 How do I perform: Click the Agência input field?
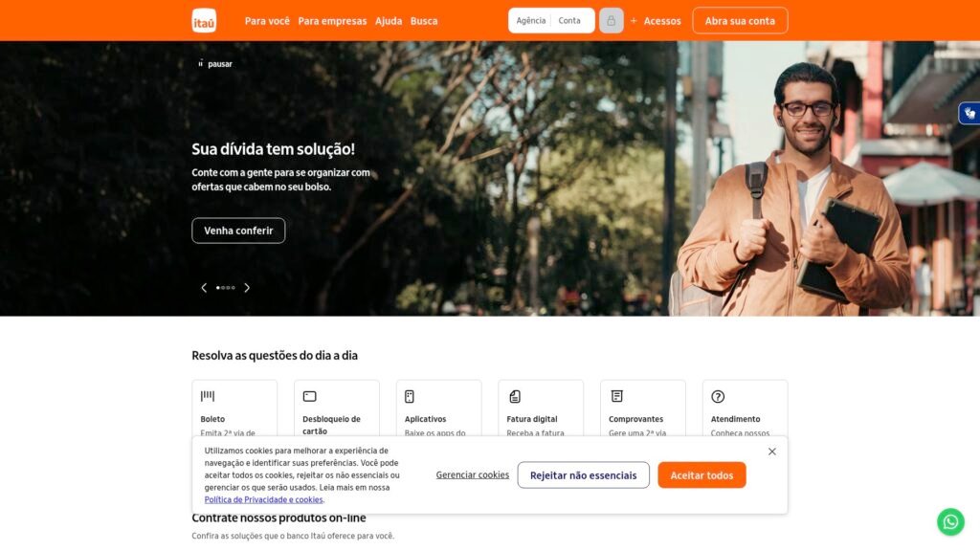[x=530, y=21]
